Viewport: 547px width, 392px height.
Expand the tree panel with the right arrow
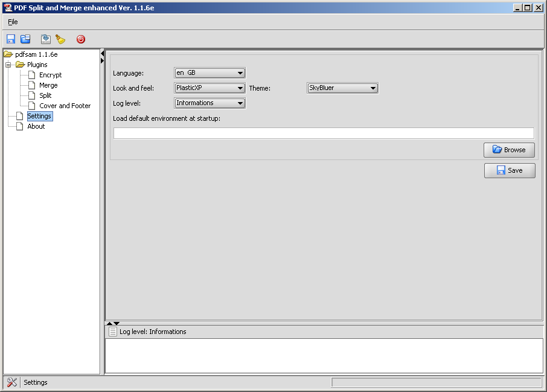pyautogui.click(x=102, y=61)
